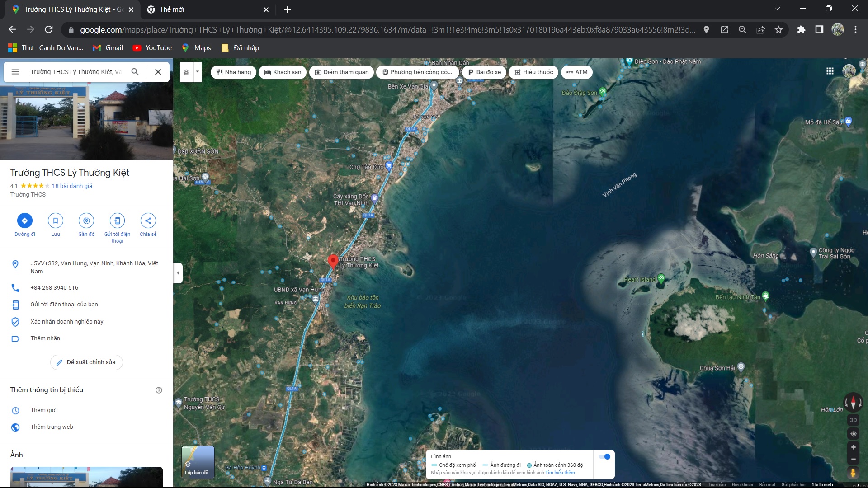Open the 18 bài đánh giá reviews link
This screenshot has width=868, height=488.
pyautogui.click(x=72, y=186)
